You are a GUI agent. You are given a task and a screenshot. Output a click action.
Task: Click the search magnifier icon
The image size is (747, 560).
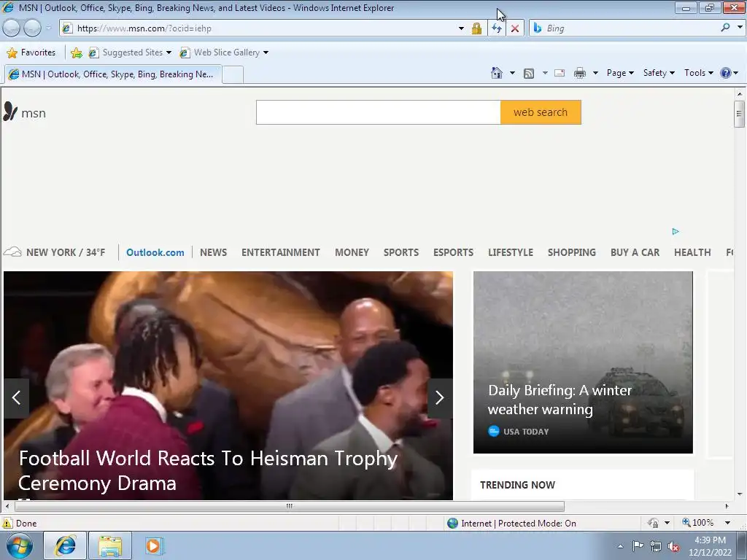pyautogui.click(x=725, y=28)
